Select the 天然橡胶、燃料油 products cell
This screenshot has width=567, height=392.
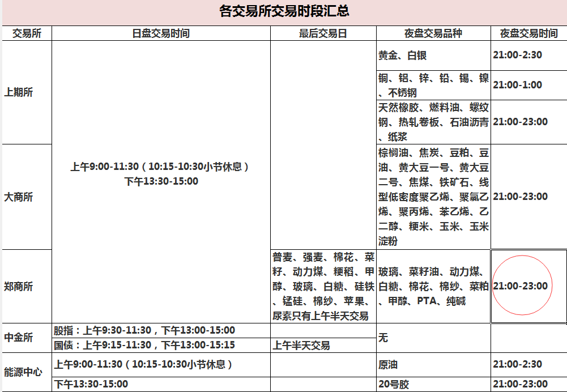click(x=433, y=122)
